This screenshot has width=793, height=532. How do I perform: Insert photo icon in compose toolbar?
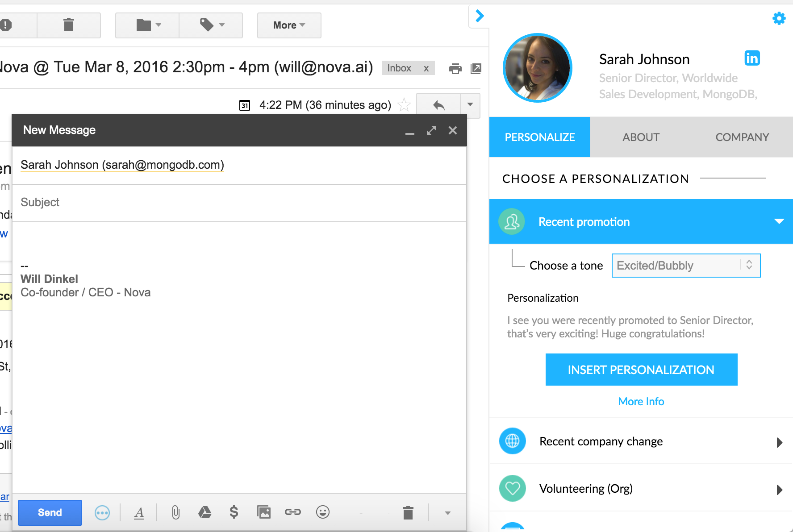tap(264, 512)
